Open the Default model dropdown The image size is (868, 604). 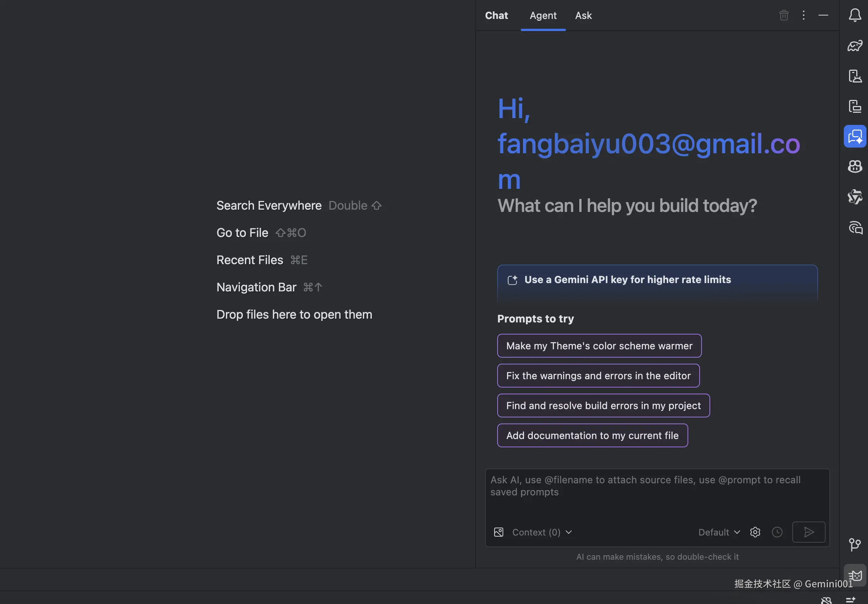tap(719, 532)
